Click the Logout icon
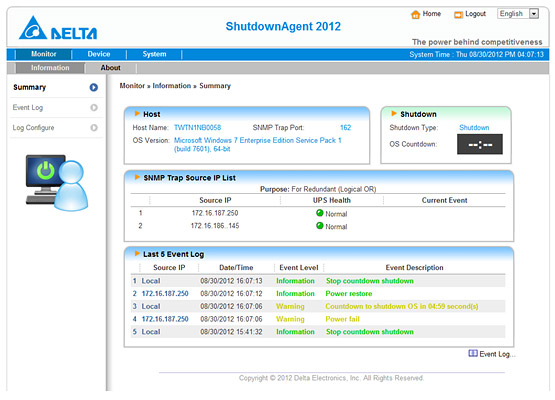 (x=458, y=15)
